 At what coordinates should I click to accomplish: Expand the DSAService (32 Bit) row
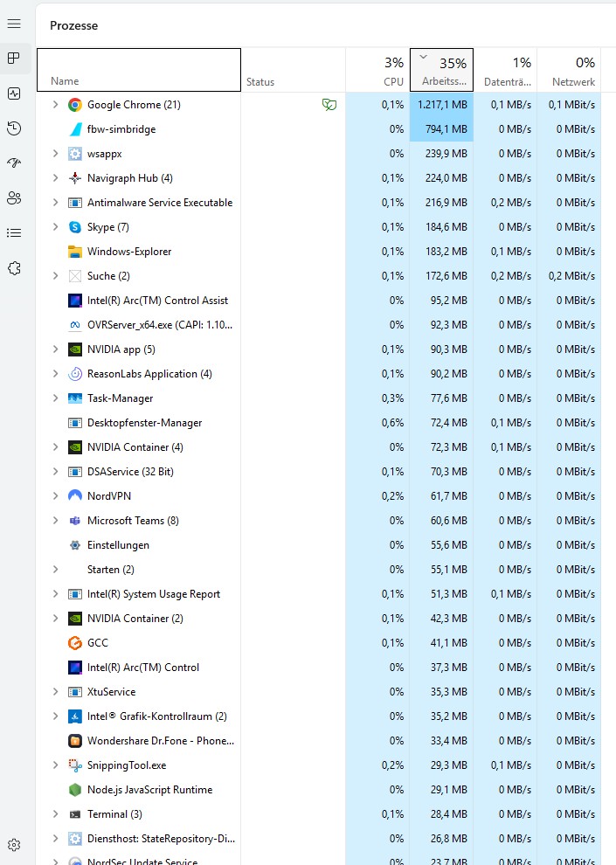[55, 471]
